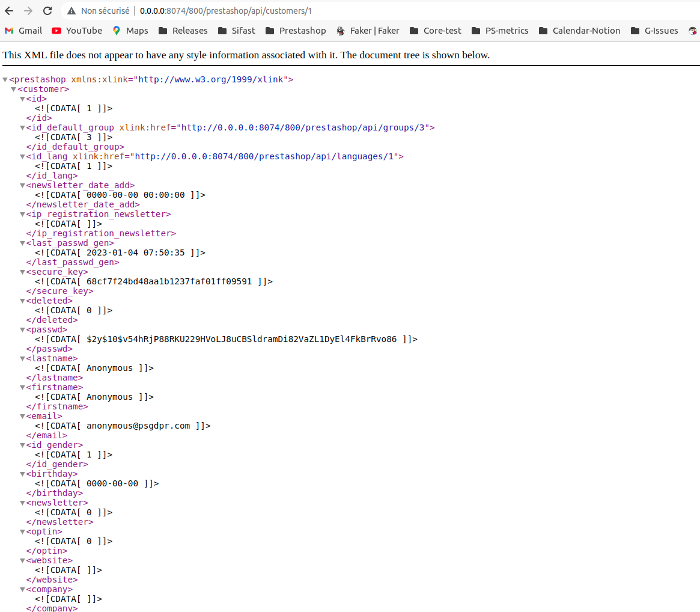The height and width of the screenshot is (612, 700).
Task: Collapse the id_default_group element
Action: 22,127
